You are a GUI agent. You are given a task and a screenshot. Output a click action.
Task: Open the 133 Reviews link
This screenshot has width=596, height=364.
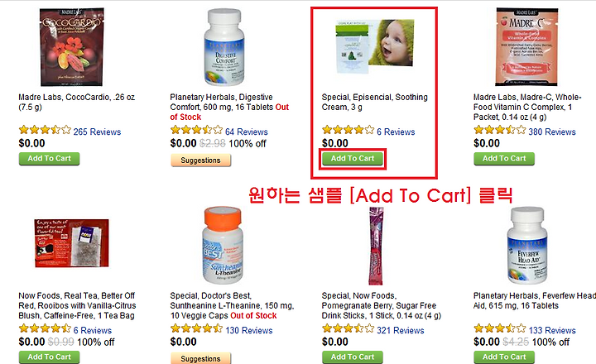pos(552,330)
